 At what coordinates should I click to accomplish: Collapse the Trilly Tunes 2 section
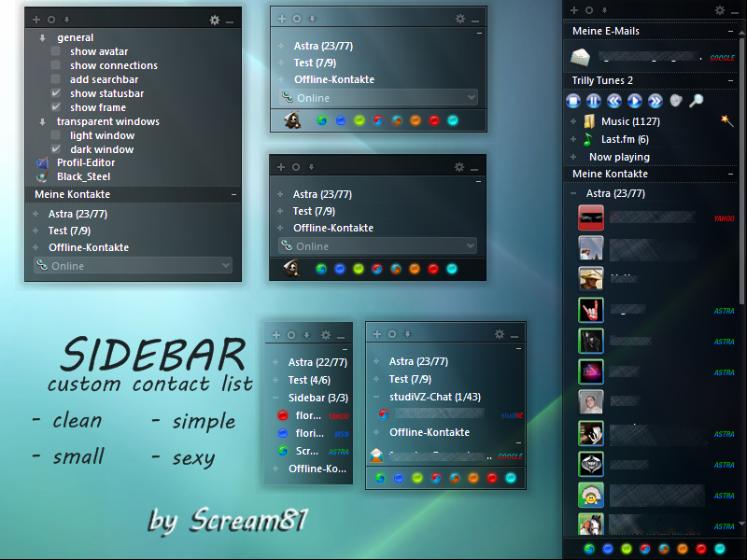point(730,81)
